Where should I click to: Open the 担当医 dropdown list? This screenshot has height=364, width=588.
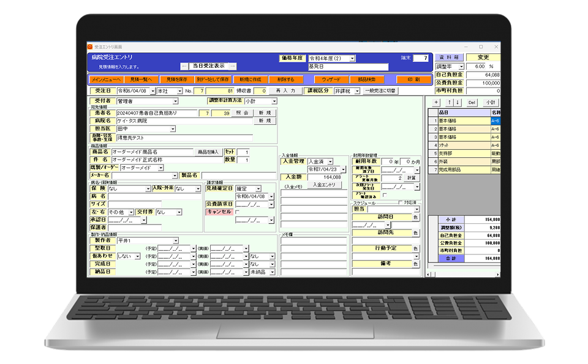[x=172, y=129]
